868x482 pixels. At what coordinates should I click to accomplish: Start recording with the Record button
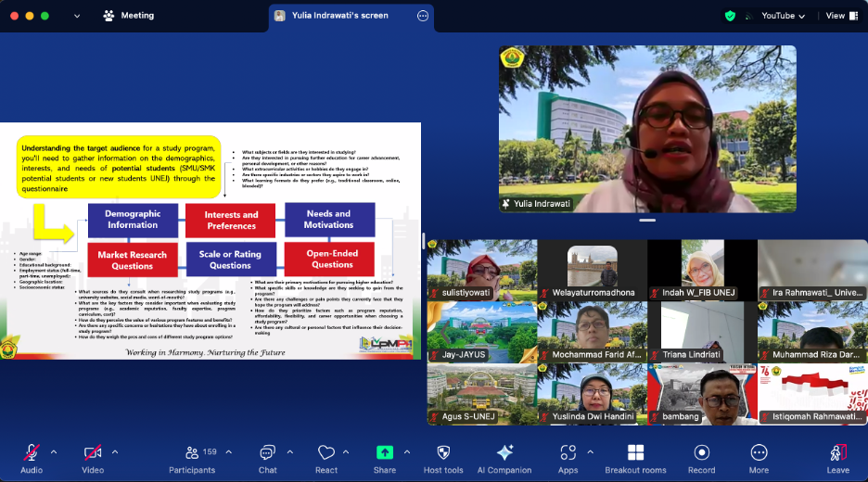point(701,458)
